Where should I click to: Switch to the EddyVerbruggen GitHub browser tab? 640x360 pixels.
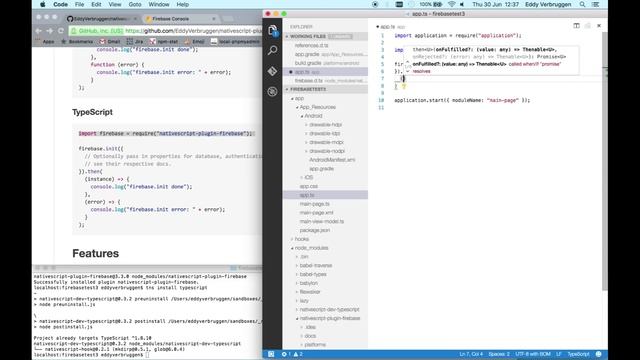[101, 19]
